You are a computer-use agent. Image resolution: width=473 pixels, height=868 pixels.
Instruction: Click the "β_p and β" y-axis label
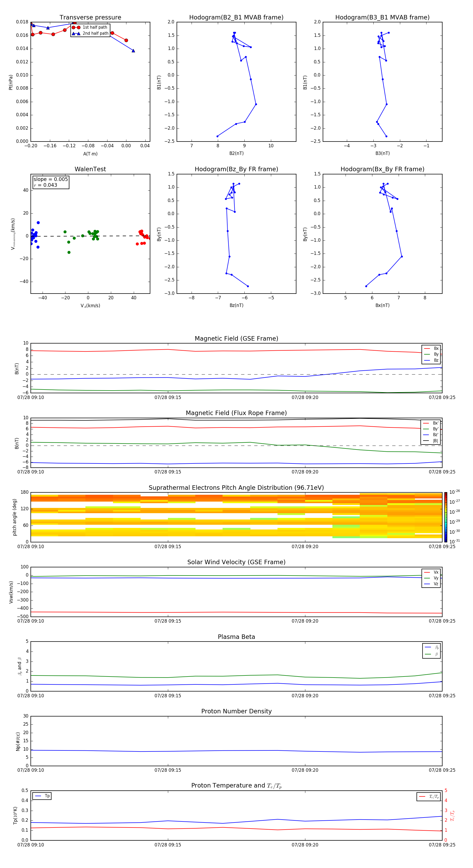pyautogui.click(x=19, y=667)
